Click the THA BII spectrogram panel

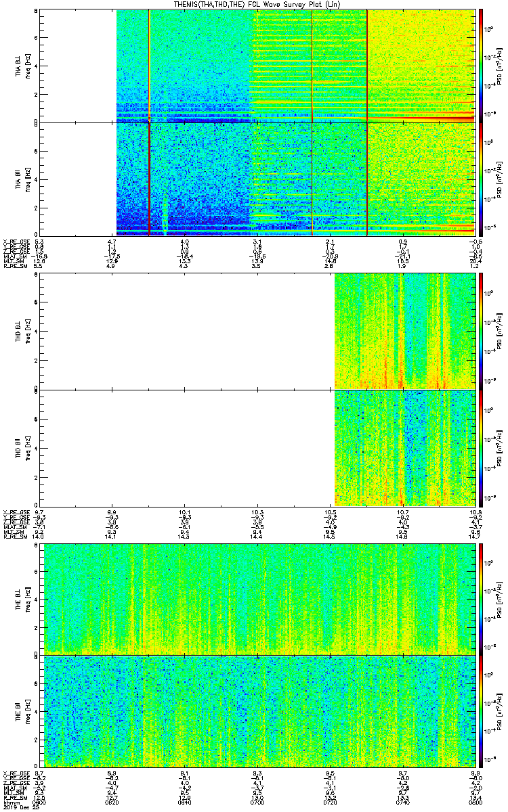(x=257, y=179)
